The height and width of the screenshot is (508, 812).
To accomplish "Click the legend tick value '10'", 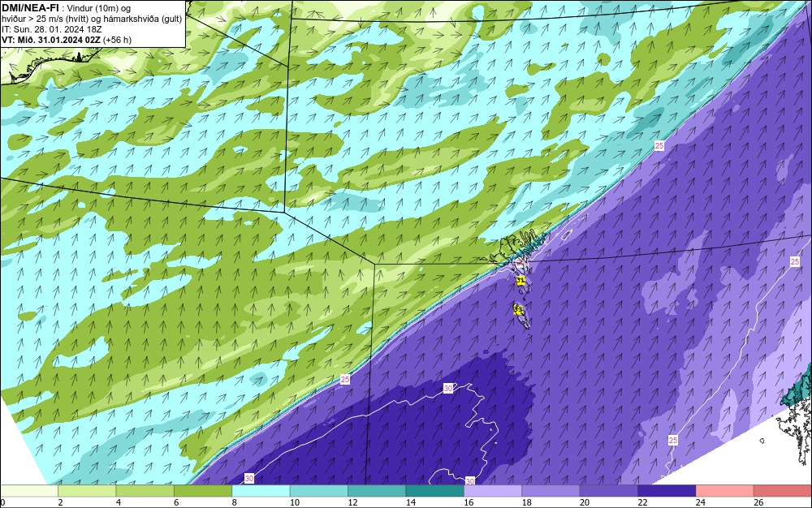I will coord(294,502).
